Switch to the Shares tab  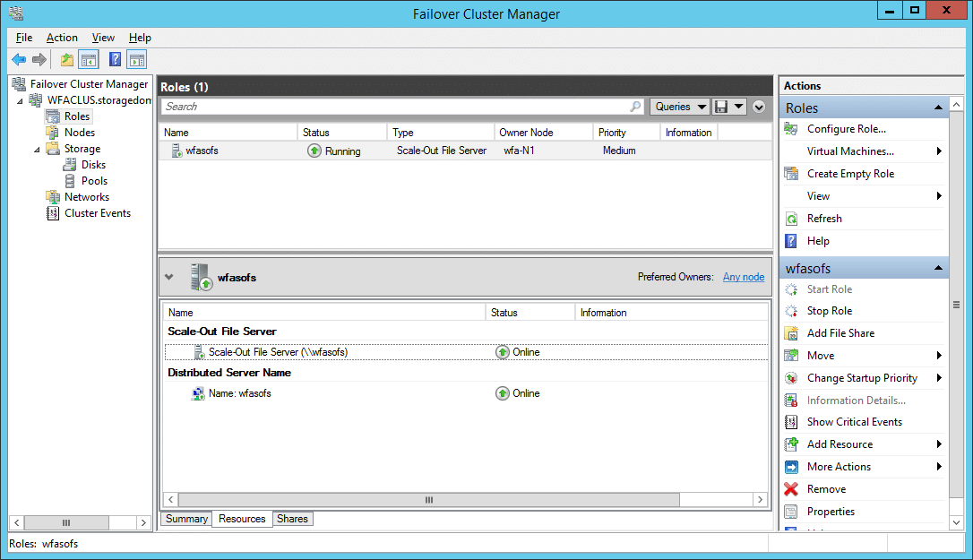pos(292,519)
